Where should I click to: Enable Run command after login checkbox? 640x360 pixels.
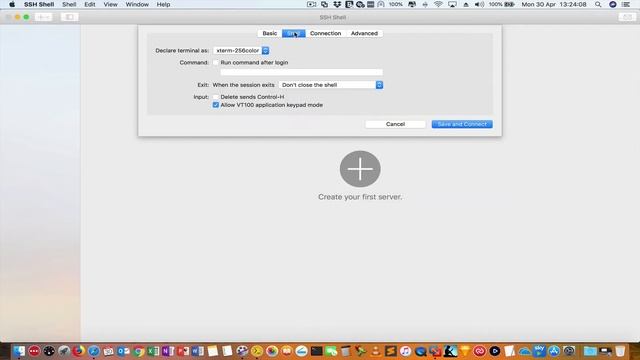[x=216, y=62]
